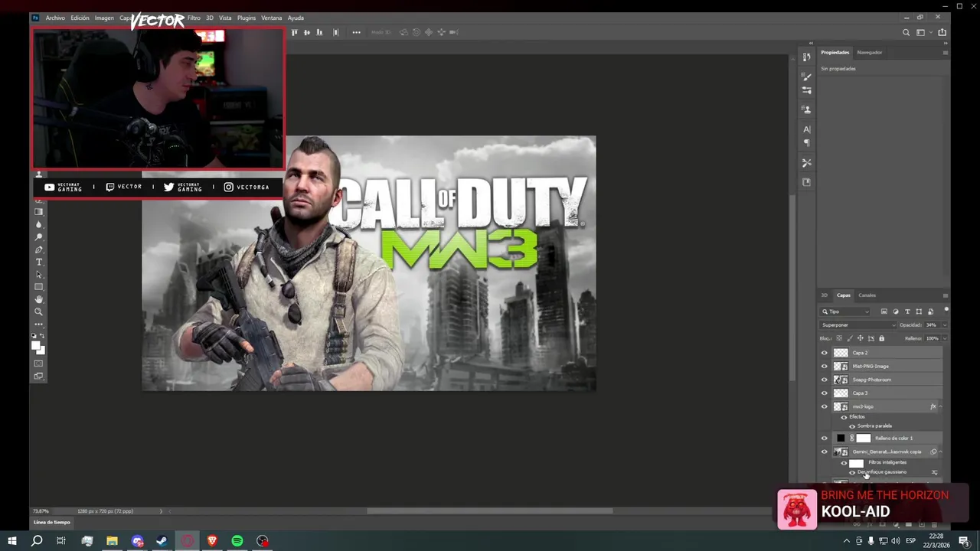Switch to the Canales tab
Screen dimensions: 980x551
tap(867, 295)
